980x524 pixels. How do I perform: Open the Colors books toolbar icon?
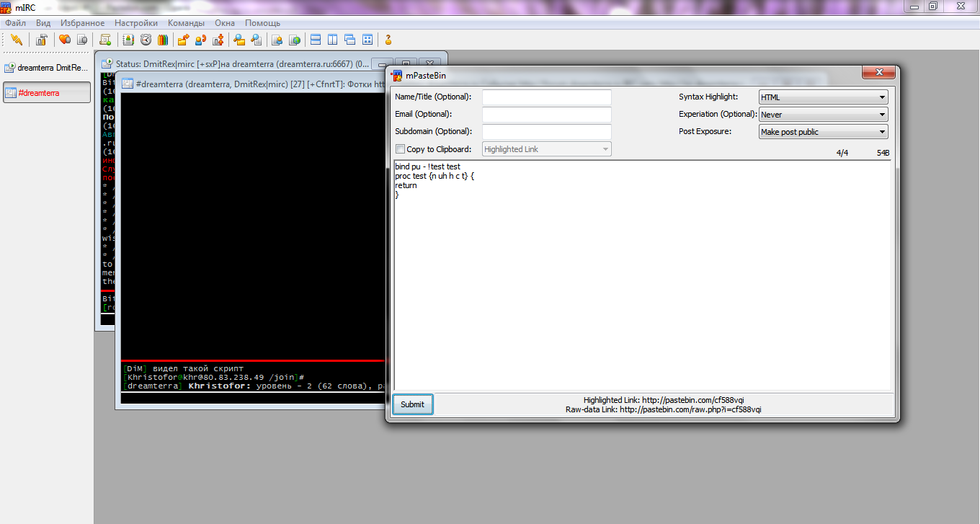point(163,40)
